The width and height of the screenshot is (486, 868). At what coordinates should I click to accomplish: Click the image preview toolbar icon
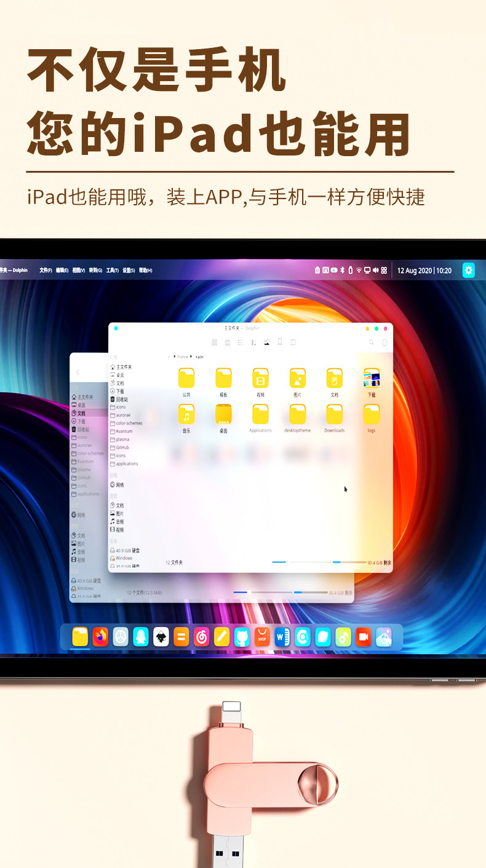(x=267, y=342)
